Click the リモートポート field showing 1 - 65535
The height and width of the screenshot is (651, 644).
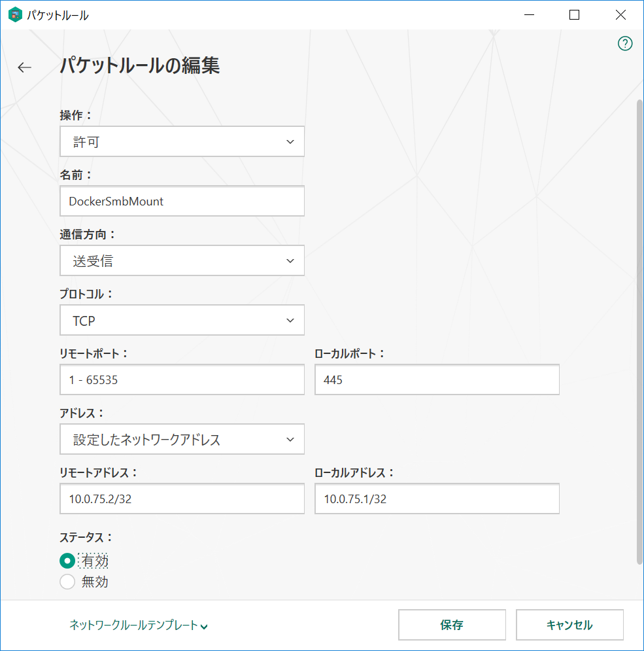click(x=182, y=379)
